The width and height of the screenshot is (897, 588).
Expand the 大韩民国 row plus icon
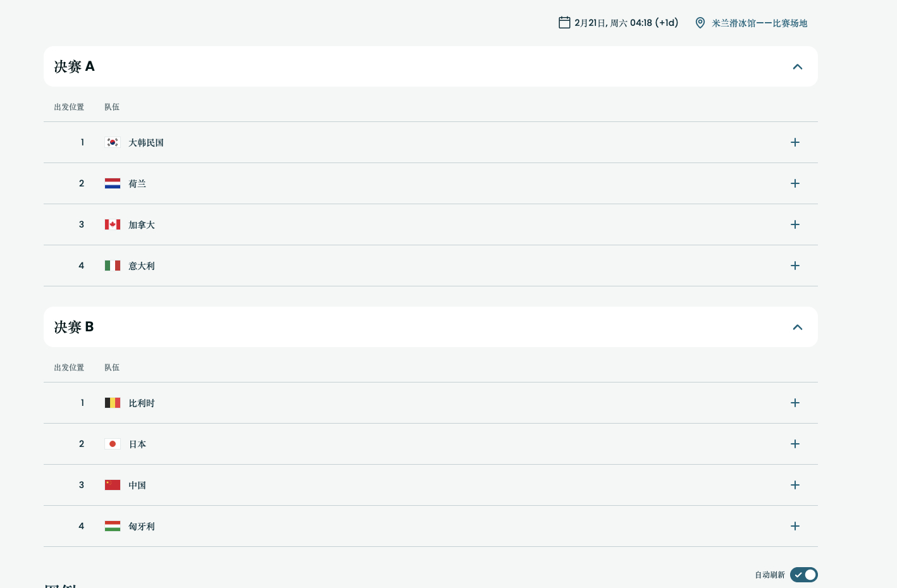(x=795, y=142)
